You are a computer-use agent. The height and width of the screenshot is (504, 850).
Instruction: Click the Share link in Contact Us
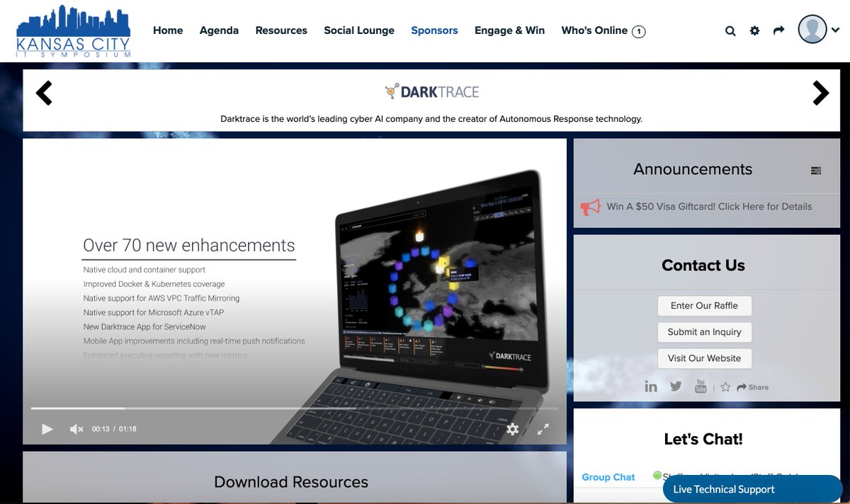(753, 387)
